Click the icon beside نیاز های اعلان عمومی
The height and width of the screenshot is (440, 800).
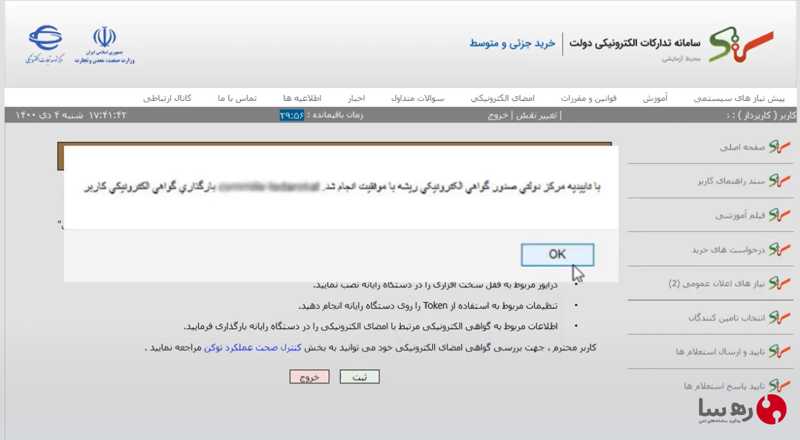780,283
